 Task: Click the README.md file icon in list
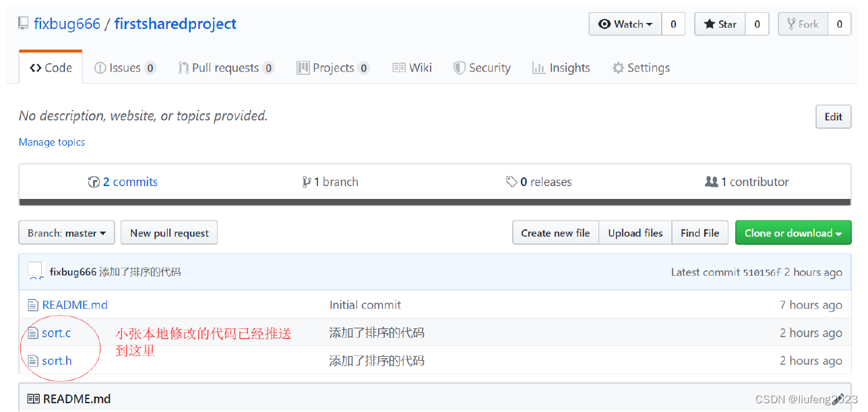[x=33, y=305]
